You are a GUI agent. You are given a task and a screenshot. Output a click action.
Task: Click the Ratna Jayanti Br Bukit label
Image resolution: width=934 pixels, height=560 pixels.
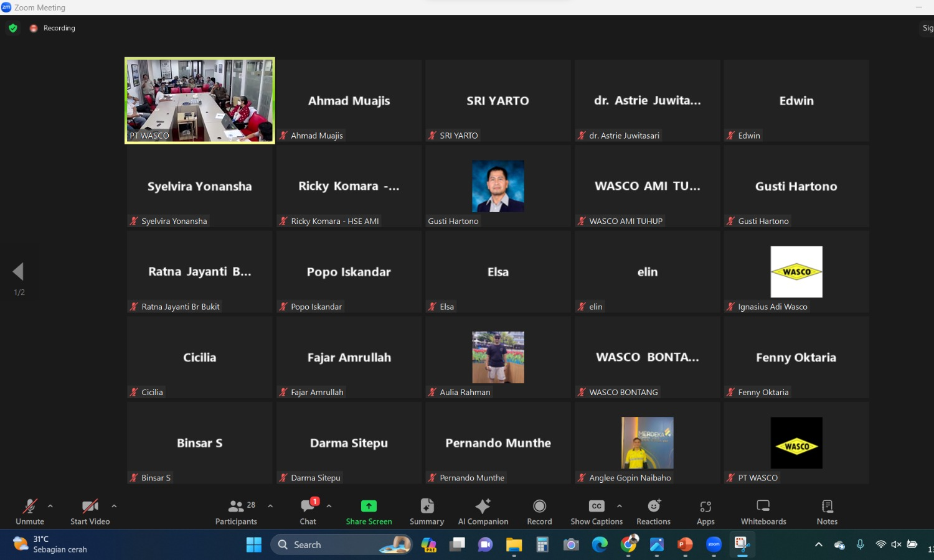(181, 307)
